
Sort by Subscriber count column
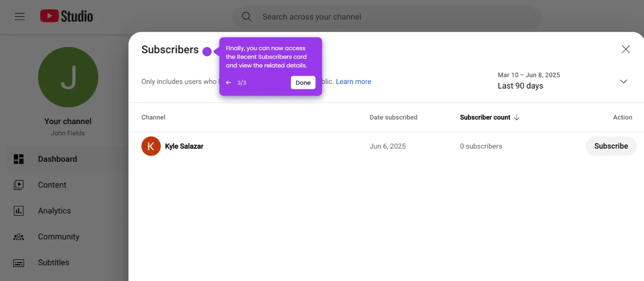click(485, 117)
